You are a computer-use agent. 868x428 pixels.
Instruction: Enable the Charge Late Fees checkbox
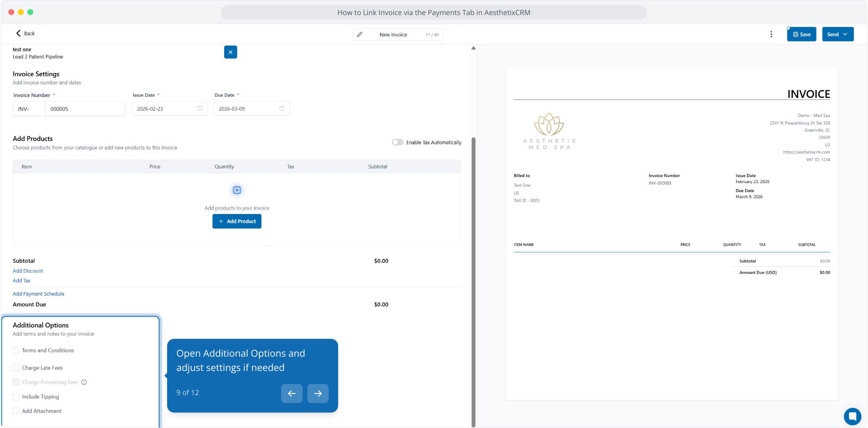(x=16, y=368)
